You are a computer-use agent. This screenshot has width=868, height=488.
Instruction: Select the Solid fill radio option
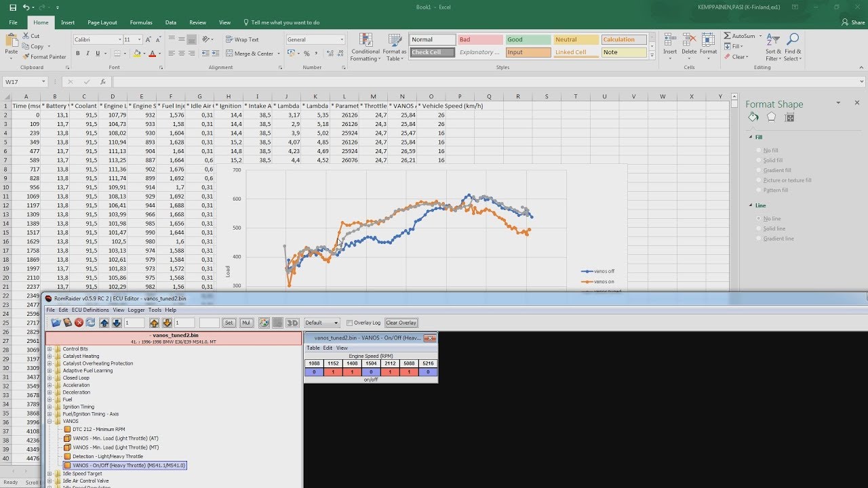tap(759, 161)
